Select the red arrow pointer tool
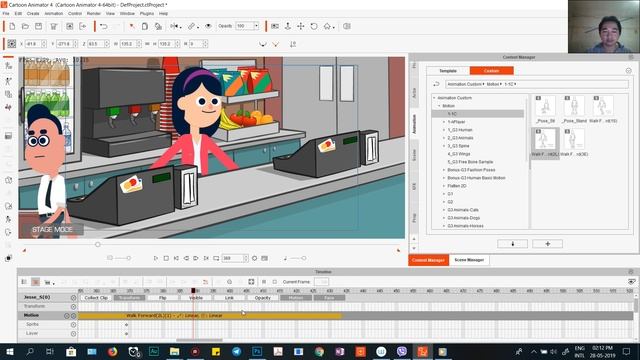 coord(132,26)
